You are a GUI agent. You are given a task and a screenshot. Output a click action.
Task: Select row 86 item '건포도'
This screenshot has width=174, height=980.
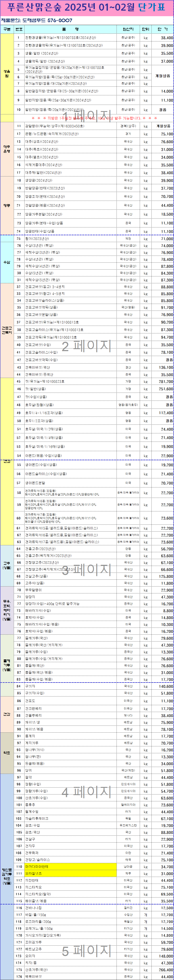tap(30, 701)
